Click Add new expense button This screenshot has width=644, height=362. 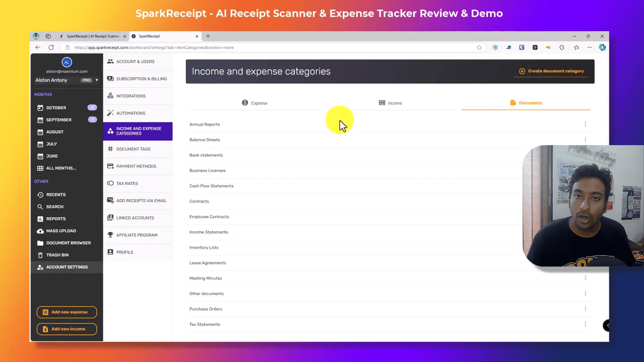pos(67,312)
